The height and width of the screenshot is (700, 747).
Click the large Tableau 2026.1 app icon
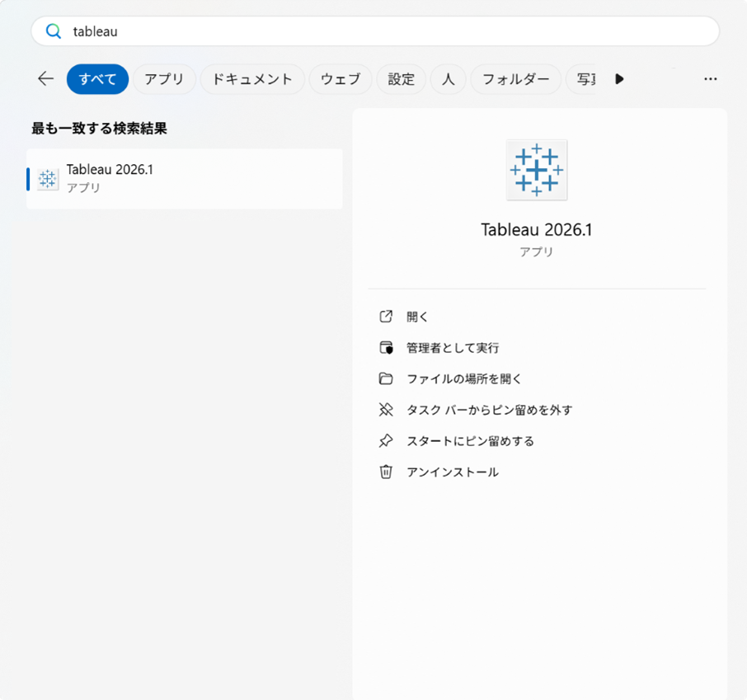point(536,170)
